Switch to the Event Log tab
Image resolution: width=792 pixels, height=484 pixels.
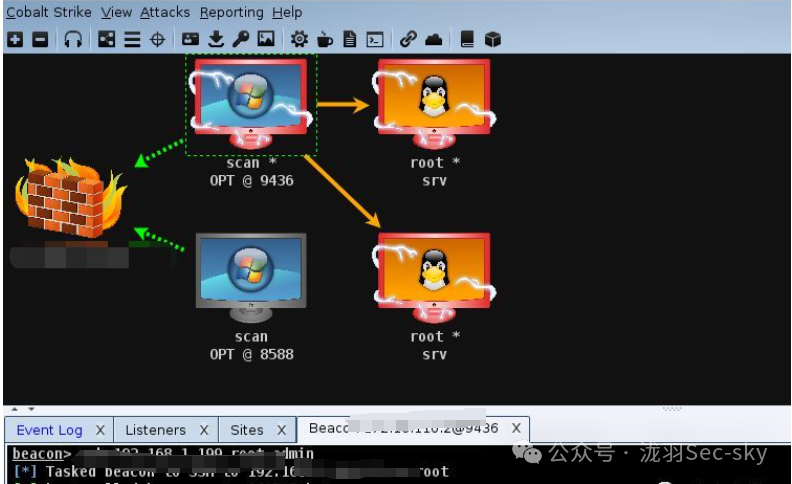[x=50, y=430]
